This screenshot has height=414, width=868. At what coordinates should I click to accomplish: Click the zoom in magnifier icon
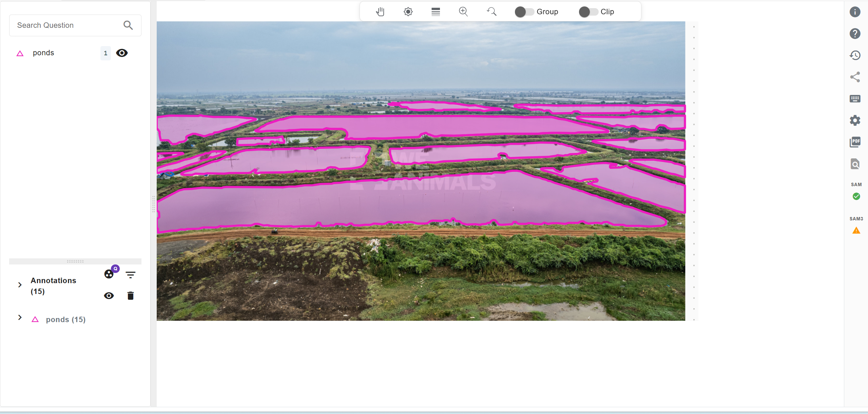[463, 12]
